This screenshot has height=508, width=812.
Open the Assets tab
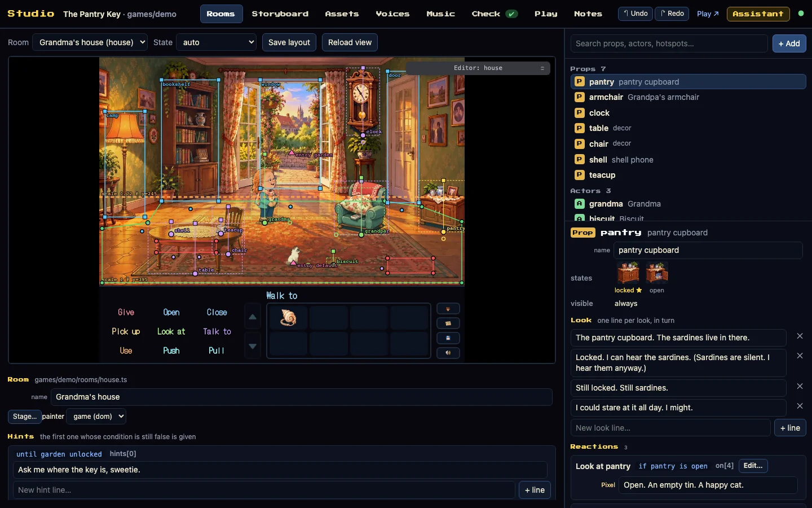pyautogui.click(x=342, y=14)
